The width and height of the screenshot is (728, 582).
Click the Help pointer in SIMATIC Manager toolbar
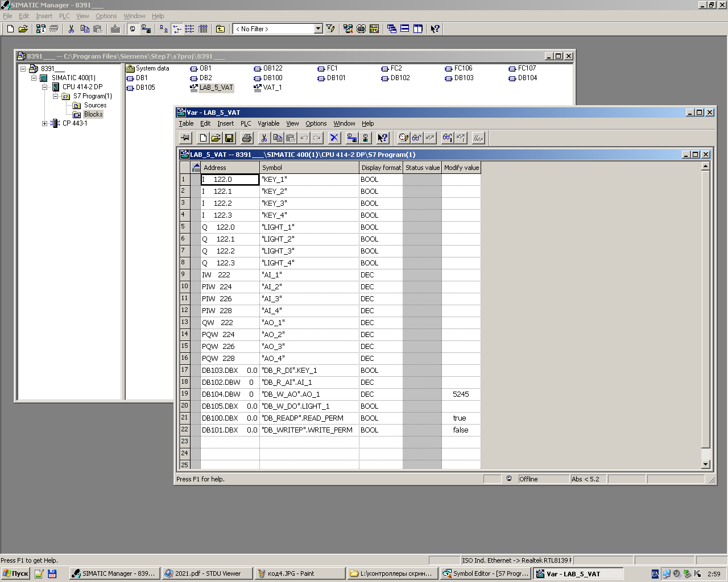435,29
